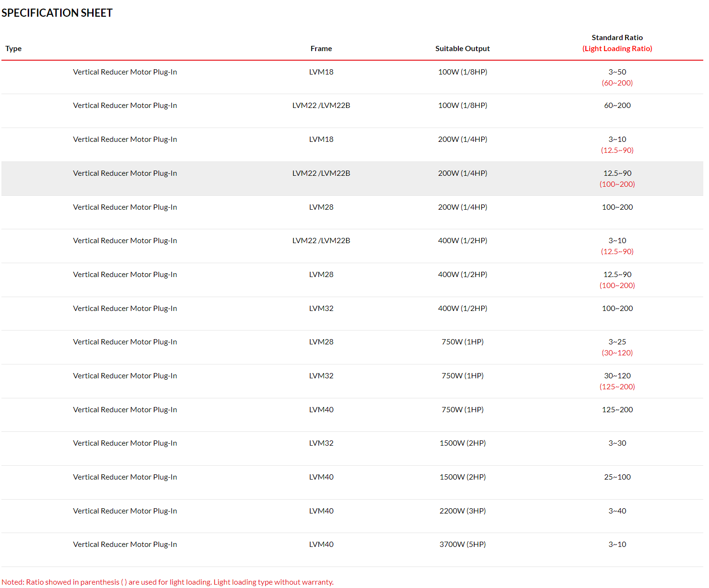Screen dimensions: 709x588
Task: Click Vertical Reducer Motor Plug-In in the 2200W row
Action: click(x=125, y=511)
